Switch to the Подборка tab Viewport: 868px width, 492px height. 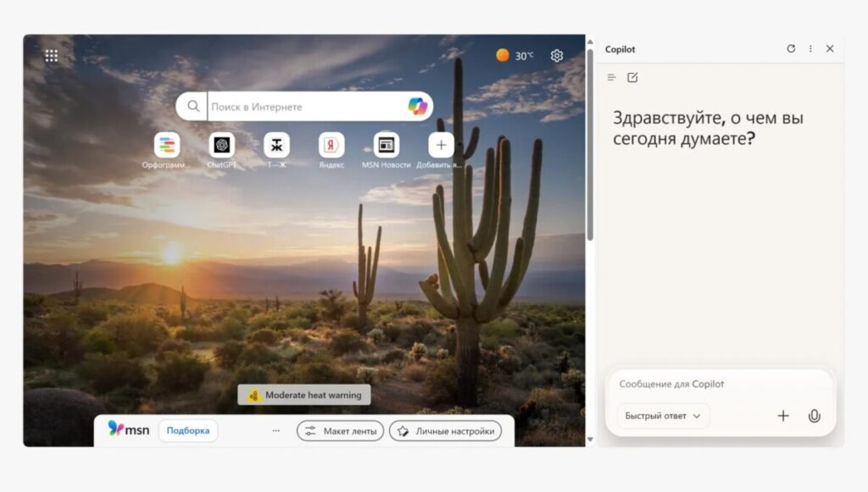coord(188,430)
